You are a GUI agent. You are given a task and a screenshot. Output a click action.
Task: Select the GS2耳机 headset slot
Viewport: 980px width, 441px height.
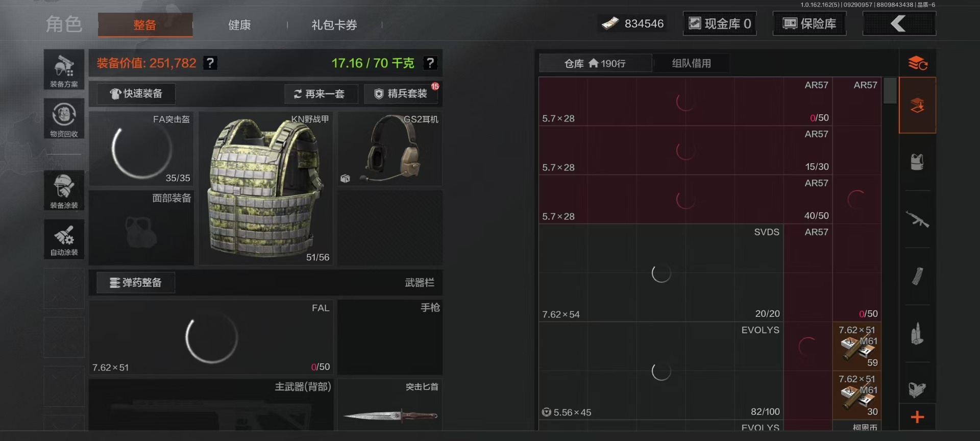[390, 149]
